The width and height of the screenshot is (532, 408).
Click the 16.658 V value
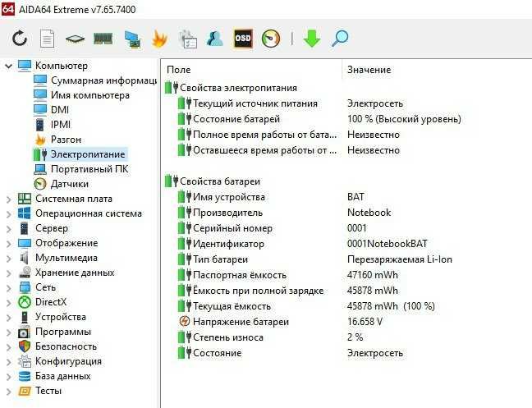pos(365,322)
